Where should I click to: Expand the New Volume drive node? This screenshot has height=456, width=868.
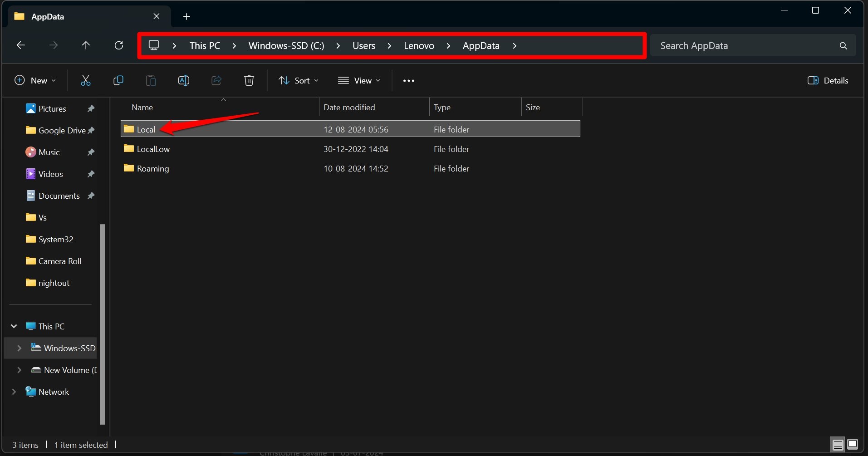19,370
